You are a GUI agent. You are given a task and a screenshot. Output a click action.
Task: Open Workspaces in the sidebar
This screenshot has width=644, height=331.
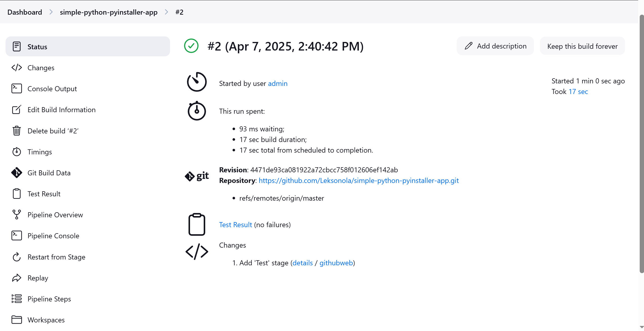pyautogui.click(x=88, y=320)
